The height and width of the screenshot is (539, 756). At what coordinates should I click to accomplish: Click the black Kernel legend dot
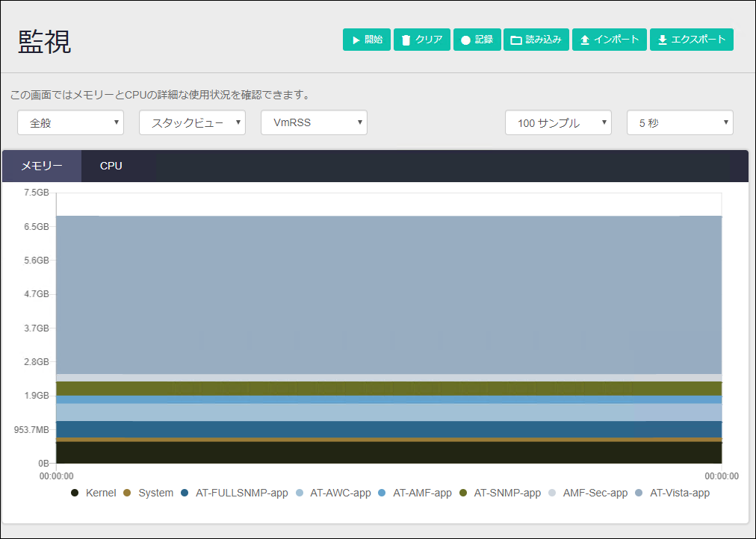point(75,493)
